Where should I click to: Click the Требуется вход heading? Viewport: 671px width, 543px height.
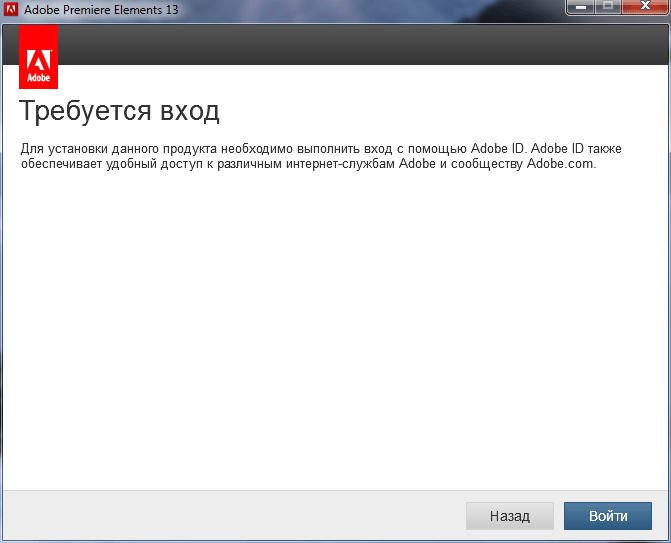pyautogui.click(x=119, y=111)
